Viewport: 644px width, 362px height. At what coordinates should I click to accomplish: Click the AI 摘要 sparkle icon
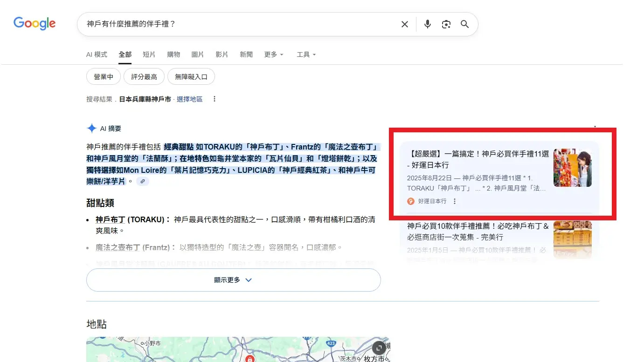[91, 128]
